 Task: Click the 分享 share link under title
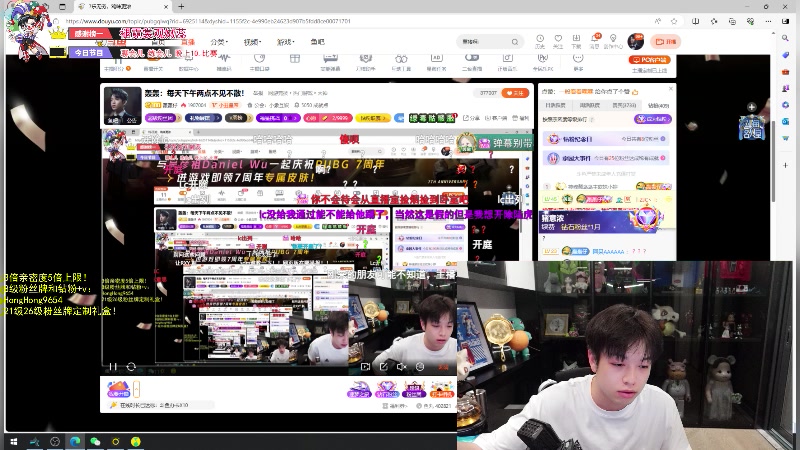471,118
